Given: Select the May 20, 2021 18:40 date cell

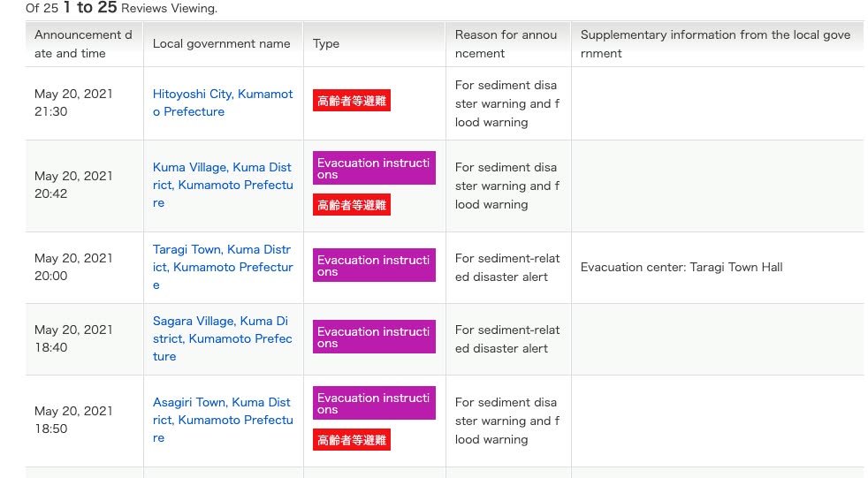Looking at the screenshot, I should pyautogui.click(x=73, y=338).
